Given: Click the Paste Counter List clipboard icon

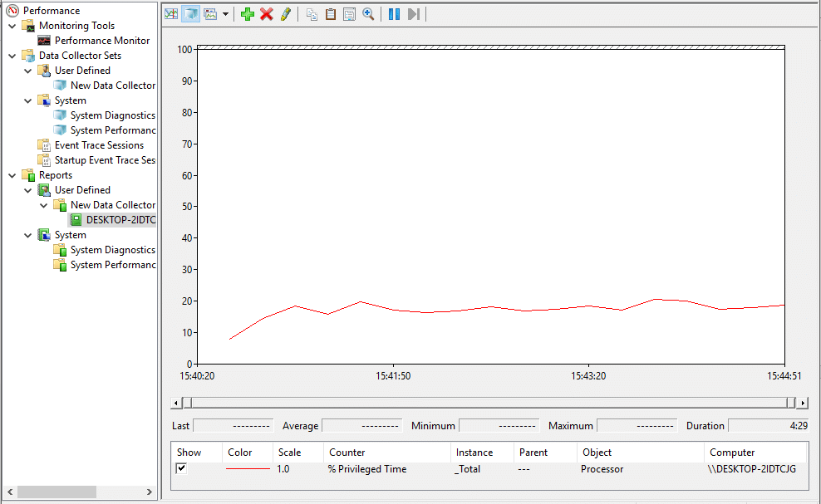Looking at the screenshot, I should [331, 14].
